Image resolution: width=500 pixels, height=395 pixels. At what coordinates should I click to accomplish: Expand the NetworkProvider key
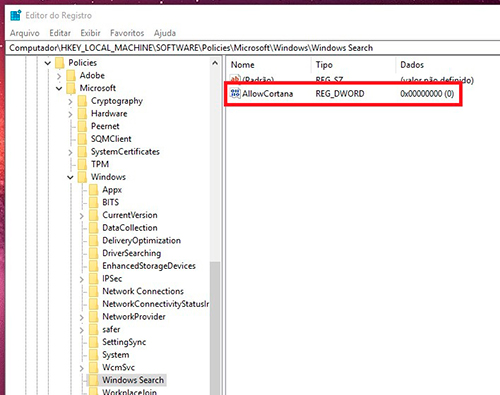[x=81, y=318]
